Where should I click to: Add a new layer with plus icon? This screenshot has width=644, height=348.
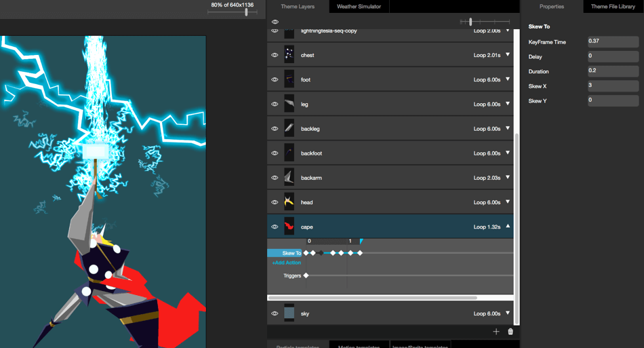(496, 332)
